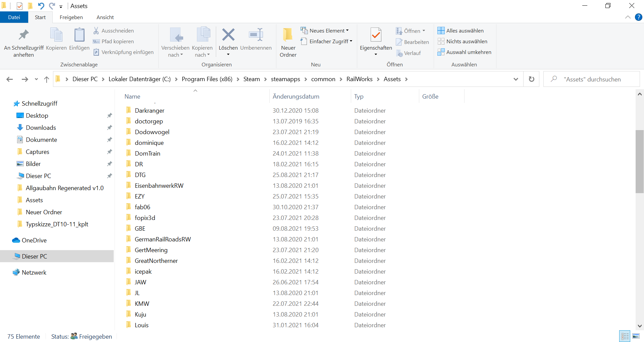Open Eigenschaften properties icon

[x=376, y=35]
